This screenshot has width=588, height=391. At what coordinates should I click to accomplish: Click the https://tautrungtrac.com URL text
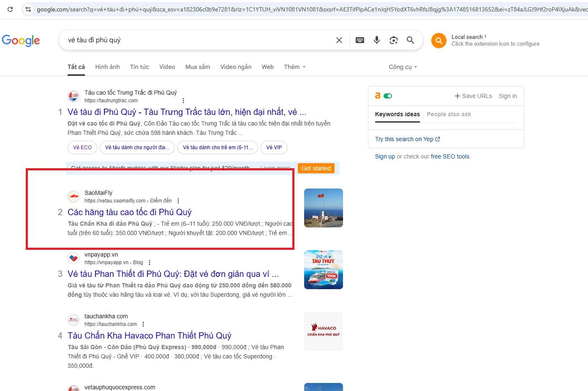[111, 101]
